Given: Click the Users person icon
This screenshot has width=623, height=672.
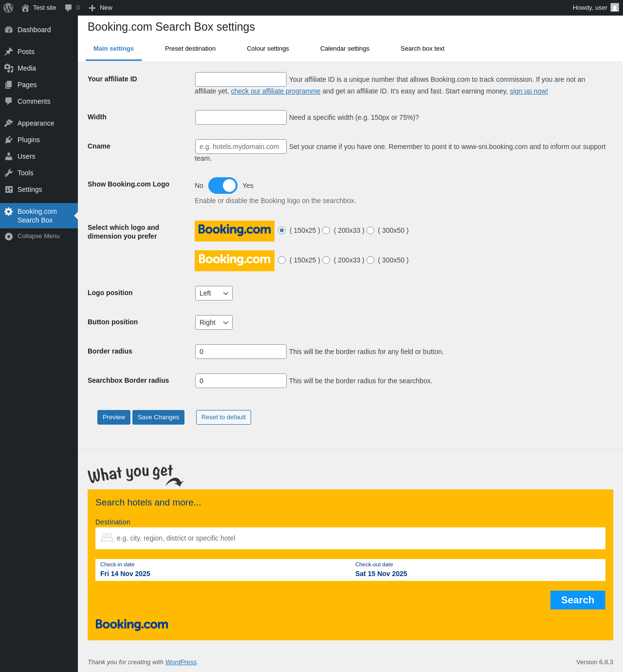Looking at the screenshot, I should coord(9,156).
